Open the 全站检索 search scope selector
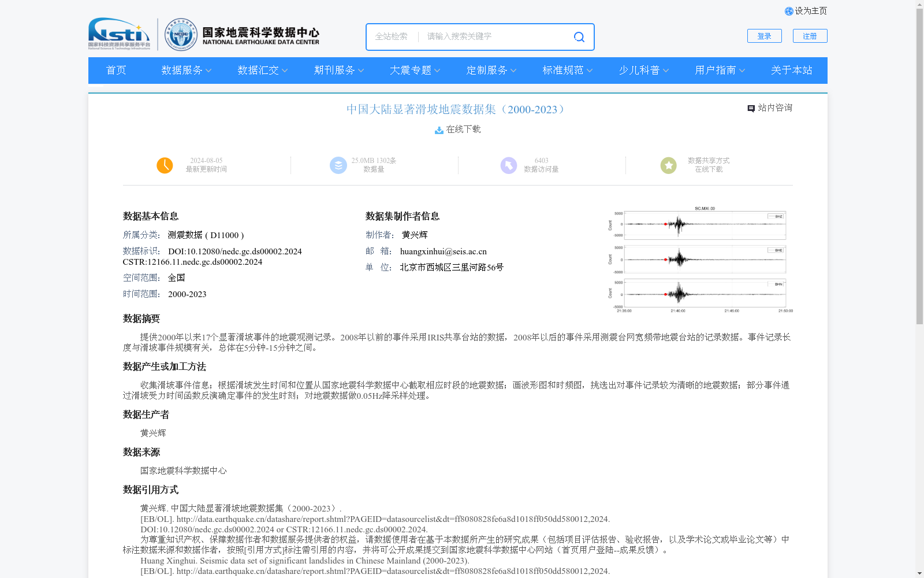The width and height of the screenshot is (924, 578). (392, 36)
